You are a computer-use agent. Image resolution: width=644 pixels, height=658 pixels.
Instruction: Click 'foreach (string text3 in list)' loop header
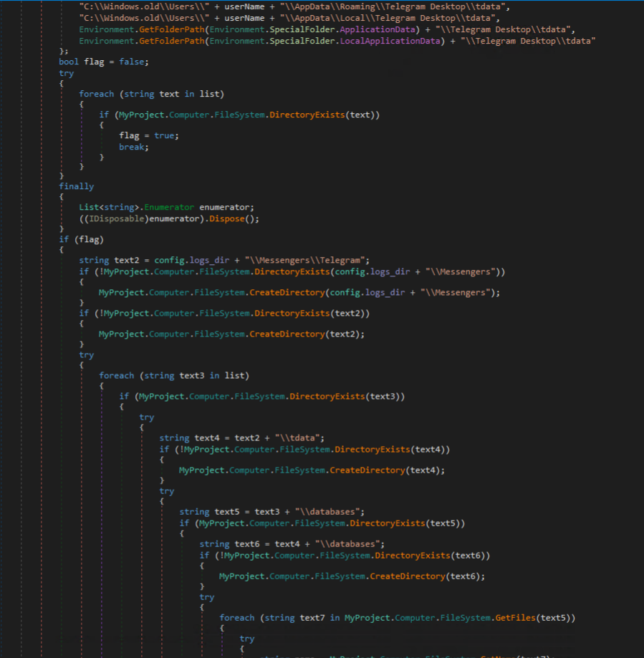pyautogui.click(x=174, y=376)
